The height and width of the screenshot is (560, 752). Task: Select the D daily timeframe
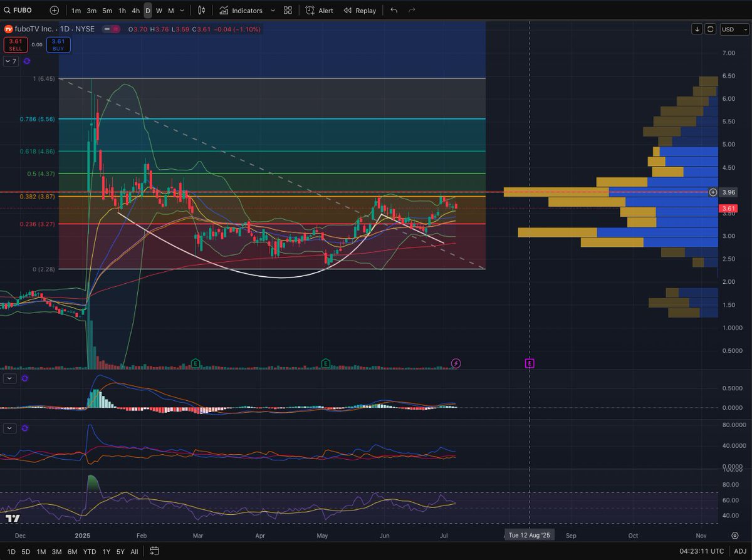tap(148, 11)
